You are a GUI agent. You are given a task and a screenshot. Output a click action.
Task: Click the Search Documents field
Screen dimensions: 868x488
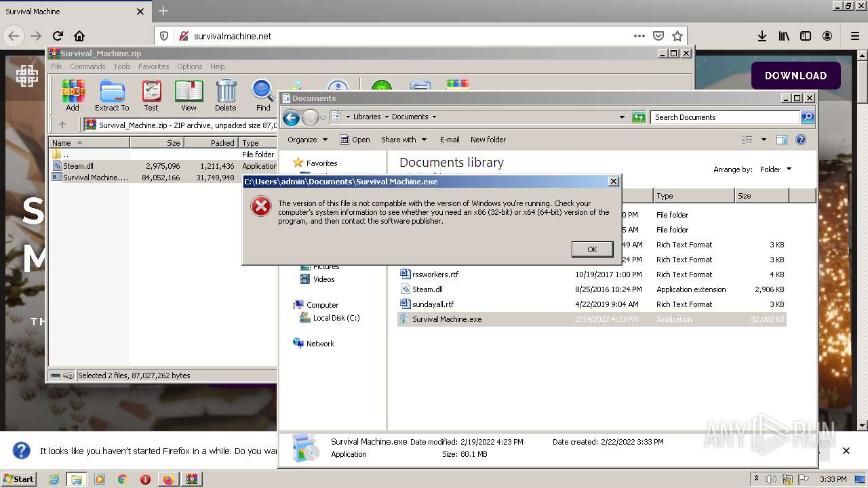pos(726,117)
